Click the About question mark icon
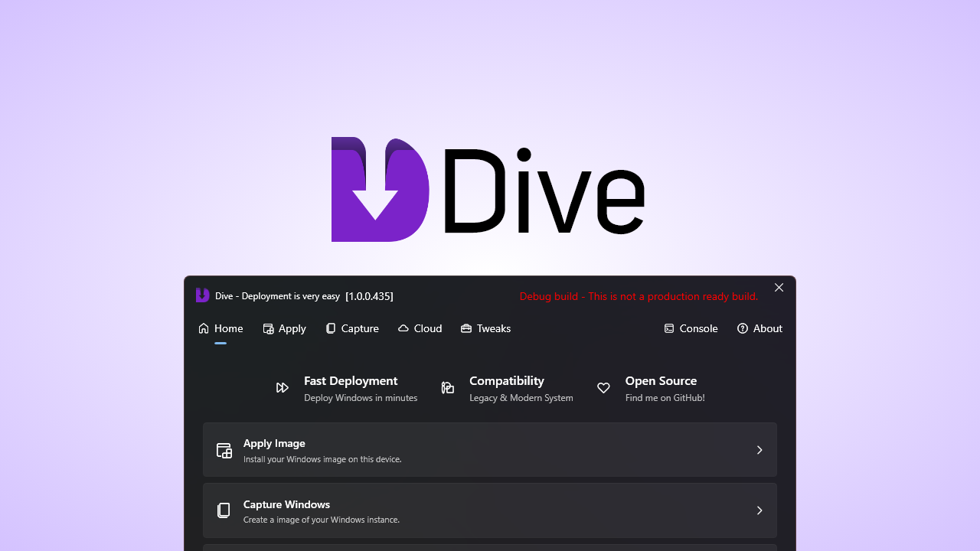Screen dimensions: 980x551 pos(743,328)
